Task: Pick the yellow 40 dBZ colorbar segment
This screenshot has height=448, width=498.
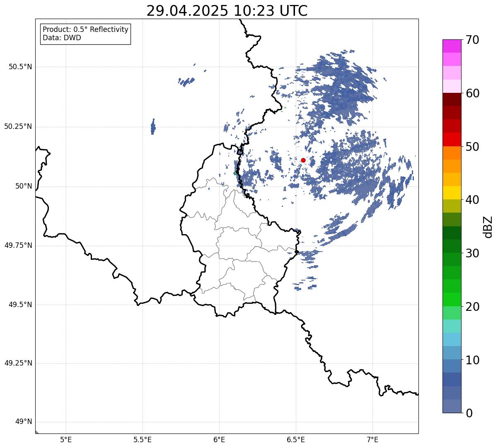Action: [x=452, y=193]
